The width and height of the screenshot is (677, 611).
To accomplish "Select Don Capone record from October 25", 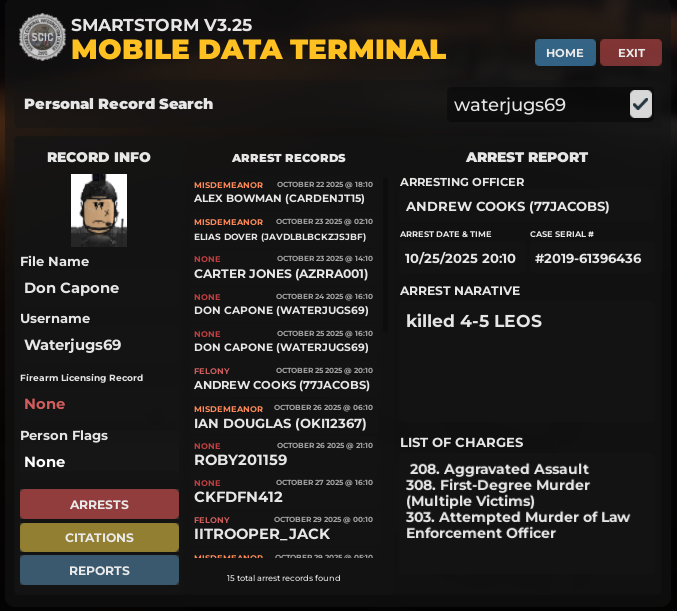I will point(283,341).
